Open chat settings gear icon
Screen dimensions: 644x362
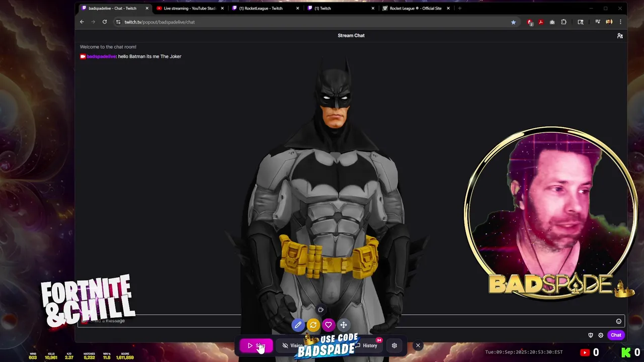click(x=601, y=335)
